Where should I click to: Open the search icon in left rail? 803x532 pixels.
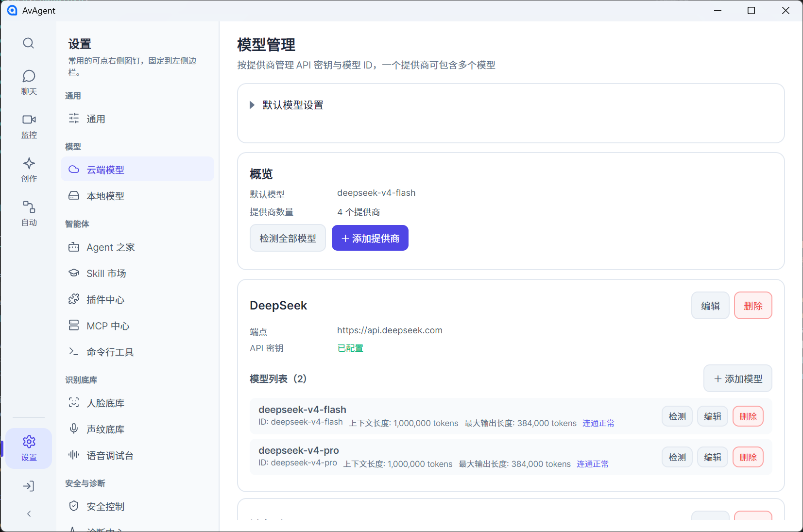[x=29, y=43]
